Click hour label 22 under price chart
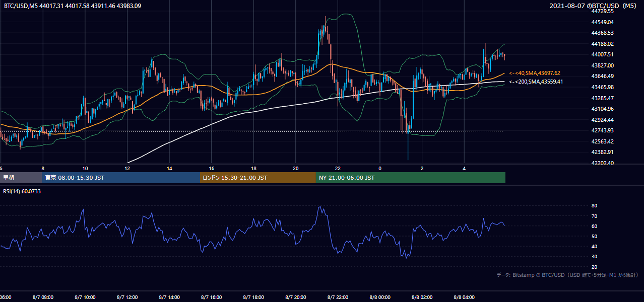 [338, 168]
